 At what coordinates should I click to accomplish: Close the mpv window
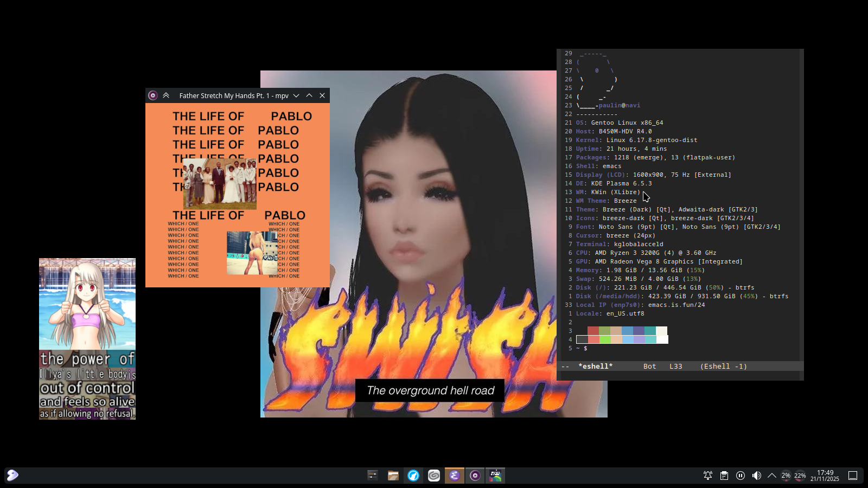[x=322, y=95]
